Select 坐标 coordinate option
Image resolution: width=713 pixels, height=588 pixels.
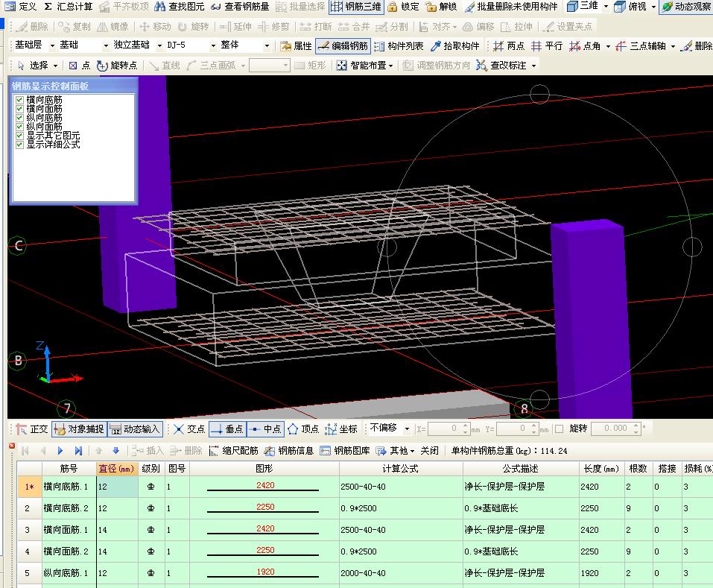click(x=341, y=429)
